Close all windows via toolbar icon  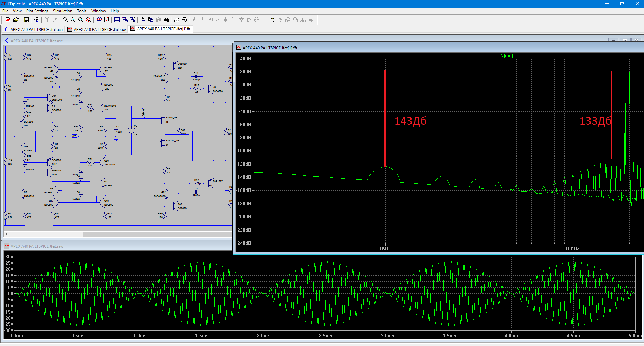pos(133,20)
